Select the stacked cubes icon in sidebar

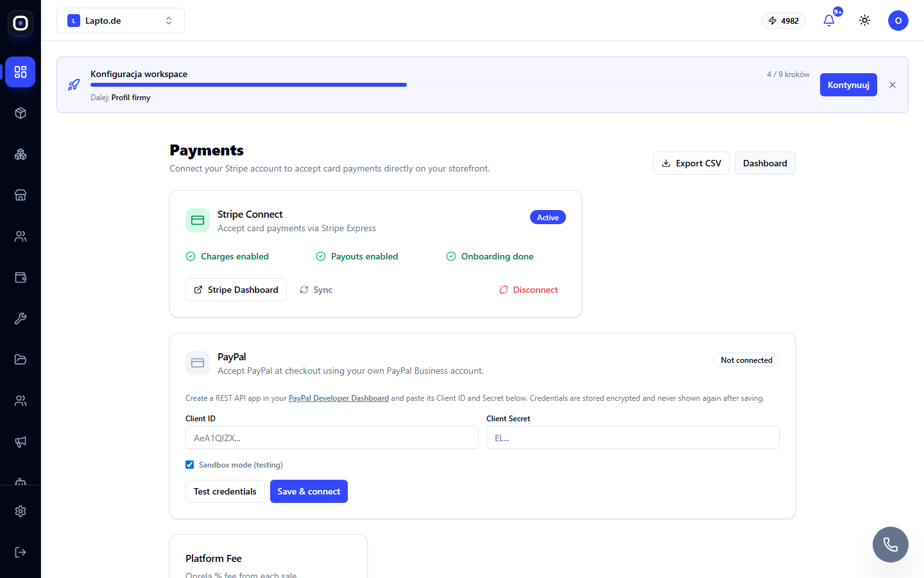click(21, 154)
